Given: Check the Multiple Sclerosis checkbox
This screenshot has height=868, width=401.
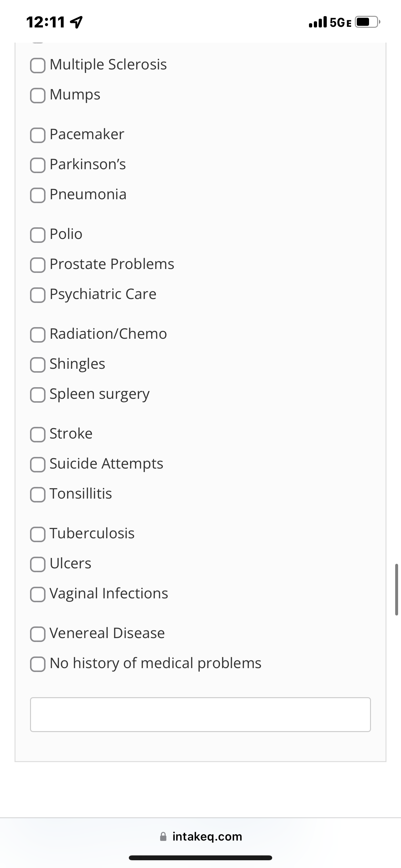Looking at the screenshot, I should (x=37, y=65).
